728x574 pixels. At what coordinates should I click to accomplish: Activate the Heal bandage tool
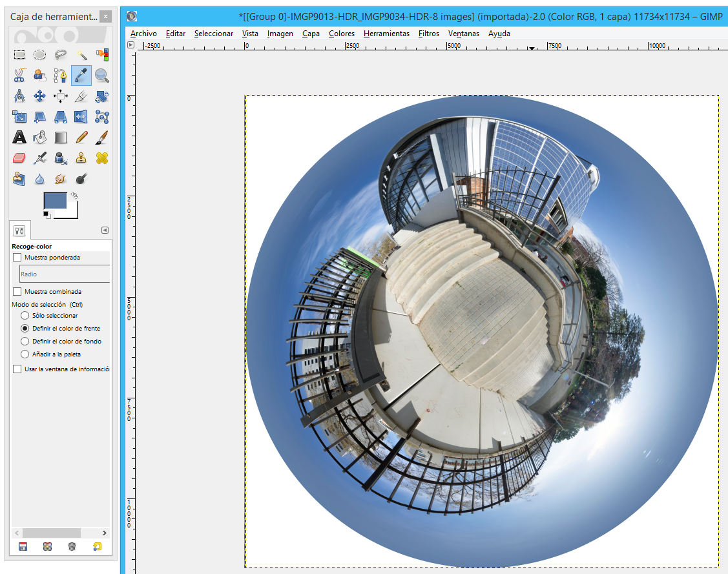point(101,158)
